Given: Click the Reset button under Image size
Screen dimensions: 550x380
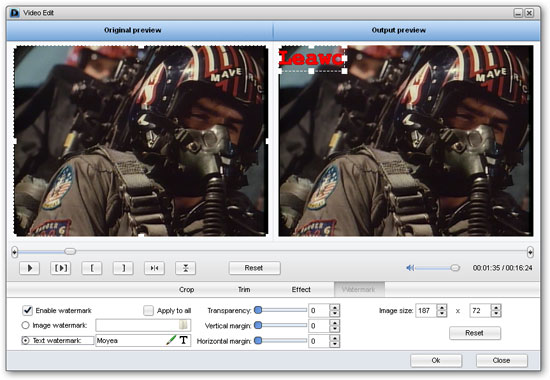Looking at the screenshot, I should point(475,333).
